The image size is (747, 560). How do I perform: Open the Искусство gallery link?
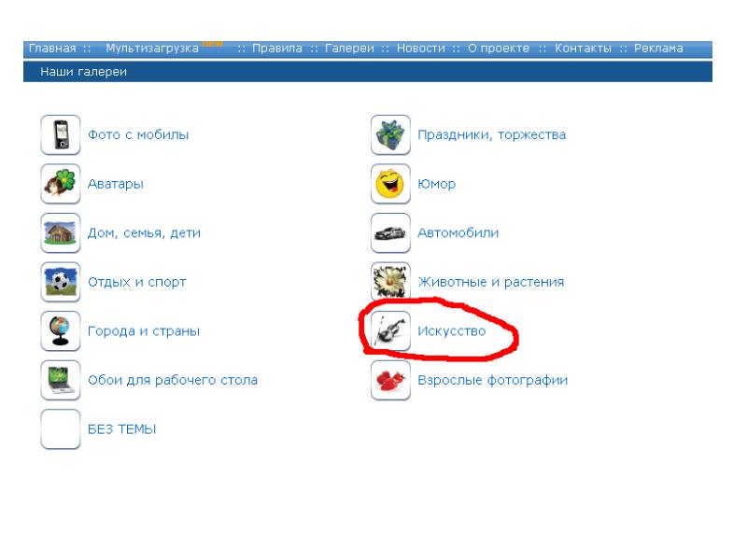click(x=451, y=331)
